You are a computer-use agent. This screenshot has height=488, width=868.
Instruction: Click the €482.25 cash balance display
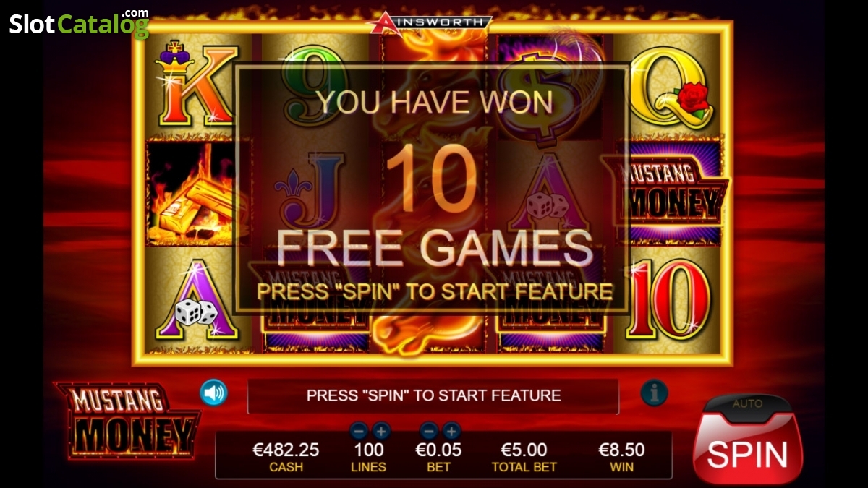286,457
